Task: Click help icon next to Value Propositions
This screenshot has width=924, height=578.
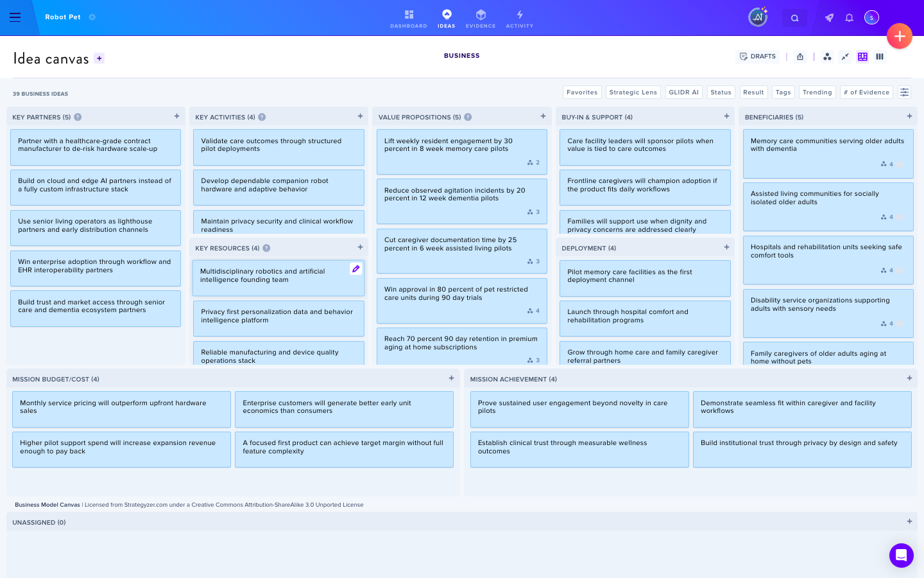Action: 468,117
